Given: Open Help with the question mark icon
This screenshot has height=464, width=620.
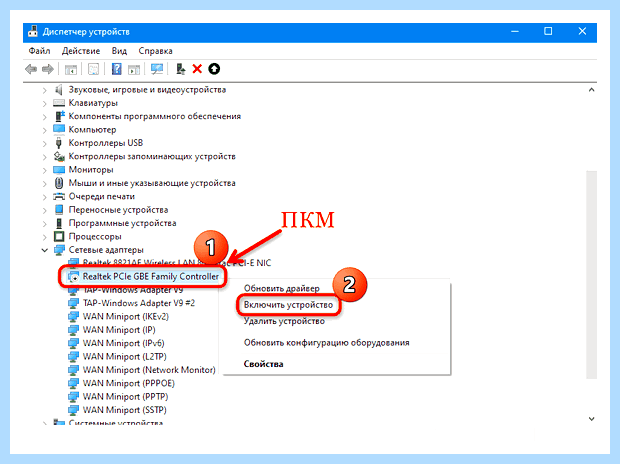Looking at the screenshot, I should [x=117, y=69].
